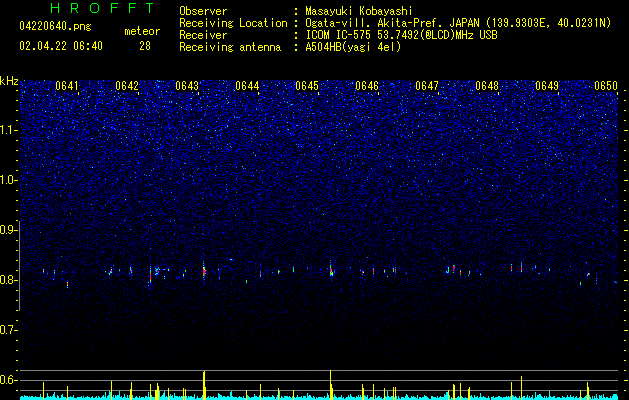The image size is (629, 400).
Task: Select the Ogata-vill. Akita-Pref. JAPAN location text
Action: point(458,23)
